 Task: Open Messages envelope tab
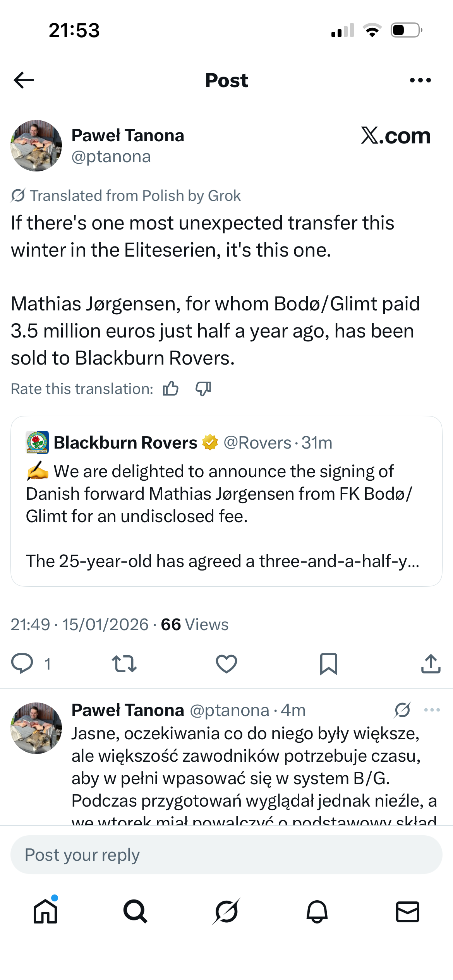pyautogui.click(x=407, y=911)
